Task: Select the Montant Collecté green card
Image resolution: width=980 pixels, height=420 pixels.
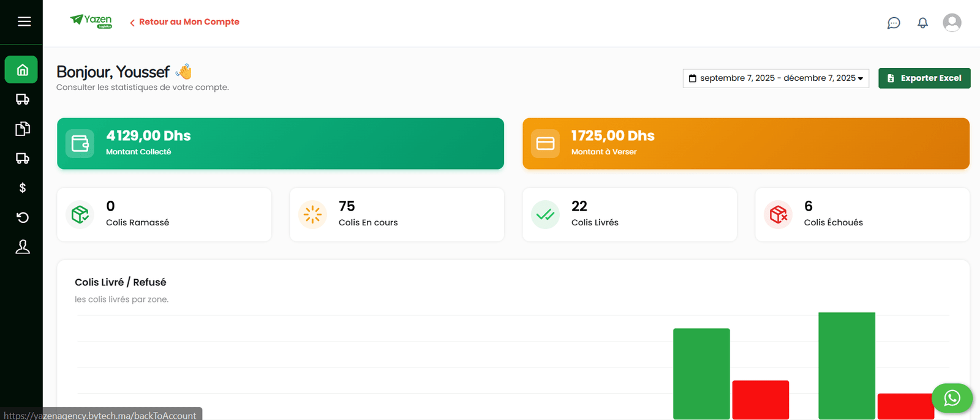Action: (x=280, y=143)
